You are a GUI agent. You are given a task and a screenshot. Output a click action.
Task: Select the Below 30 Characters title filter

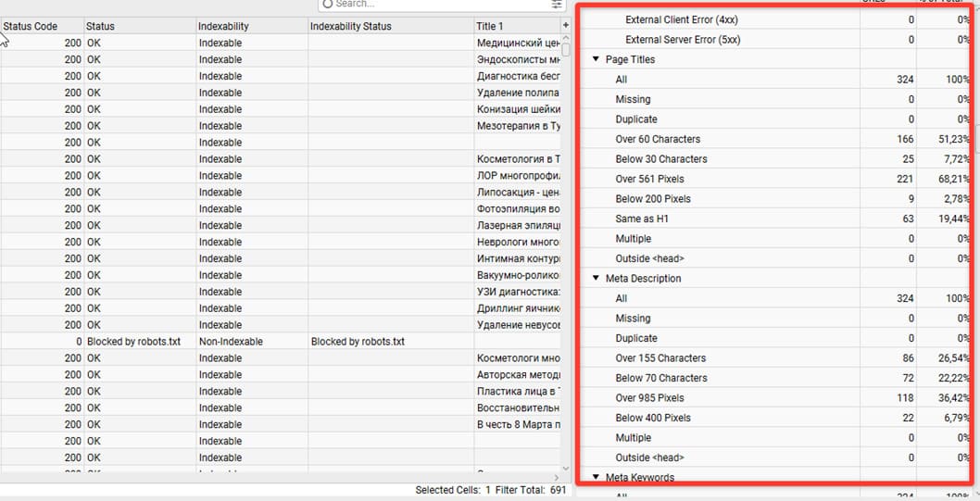[661, 159]
